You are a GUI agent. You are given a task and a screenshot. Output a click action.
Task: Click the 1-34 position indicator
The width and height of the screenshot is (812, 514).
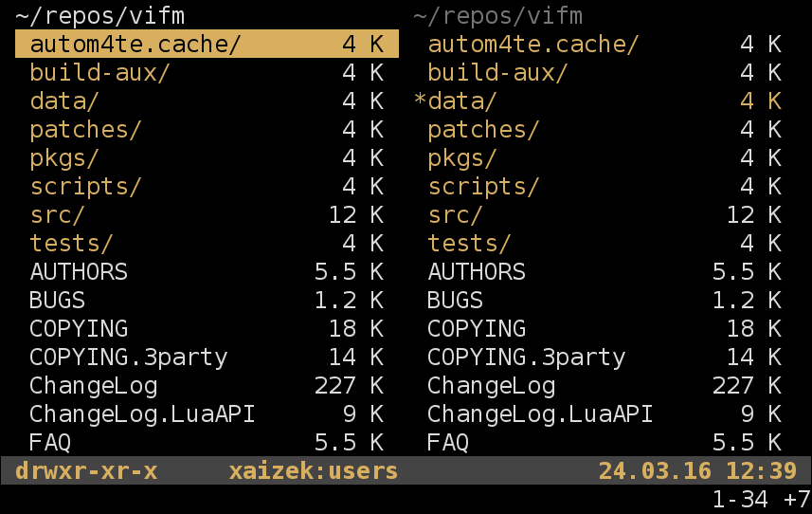tap(741, 499)
